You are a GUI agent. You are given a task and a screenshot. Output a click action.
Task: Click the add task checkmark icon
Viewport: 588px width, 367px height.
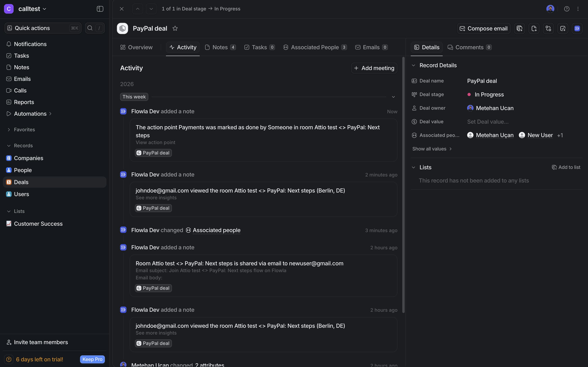click(x=563, y=28)
